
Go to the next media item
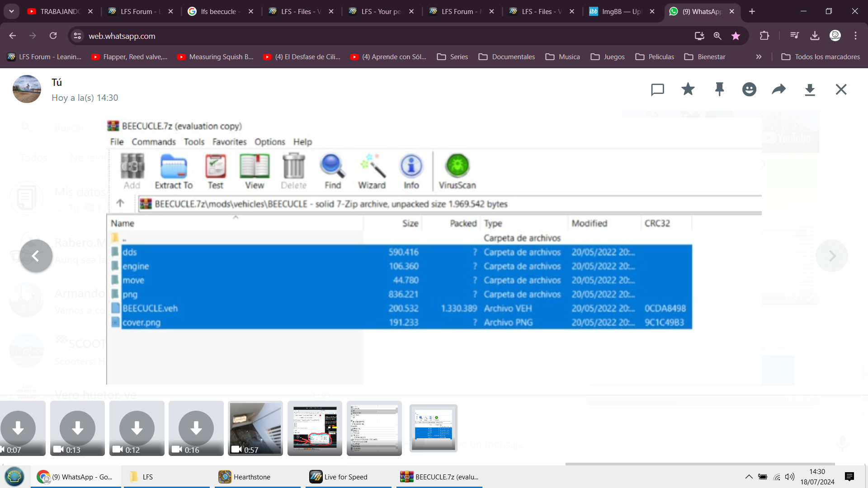pyautogui.click(x=832, y=256)
